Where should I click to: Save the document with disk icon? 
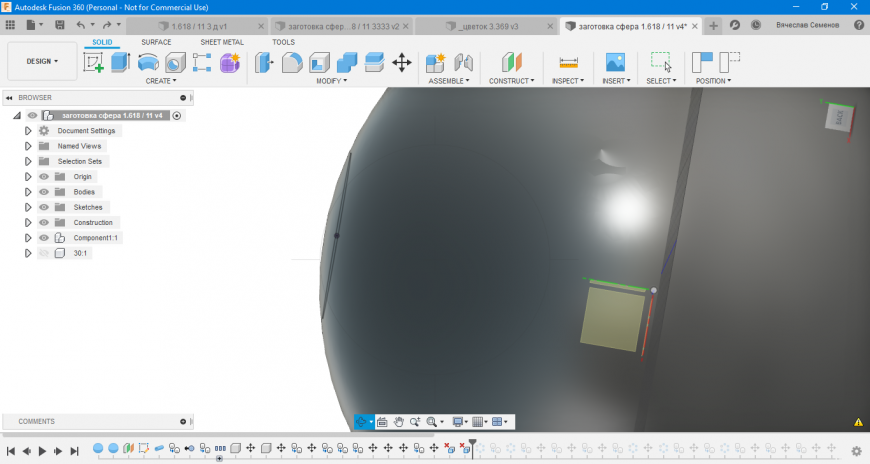pyautogui.click(x=59, y=25)
